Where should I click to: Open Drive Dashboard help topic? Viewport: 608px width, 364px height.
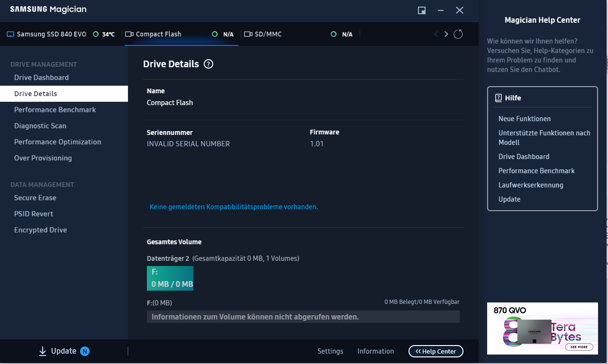click(524, 157)
